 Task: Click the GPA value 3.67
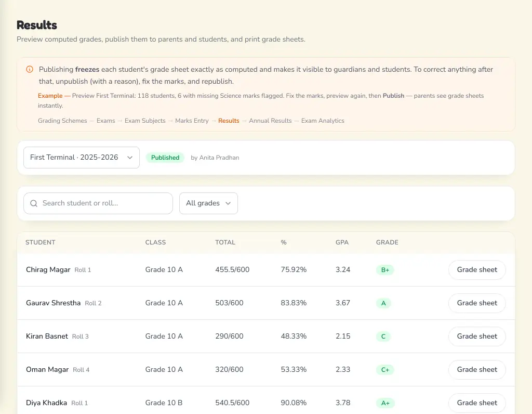coord(343,303)
